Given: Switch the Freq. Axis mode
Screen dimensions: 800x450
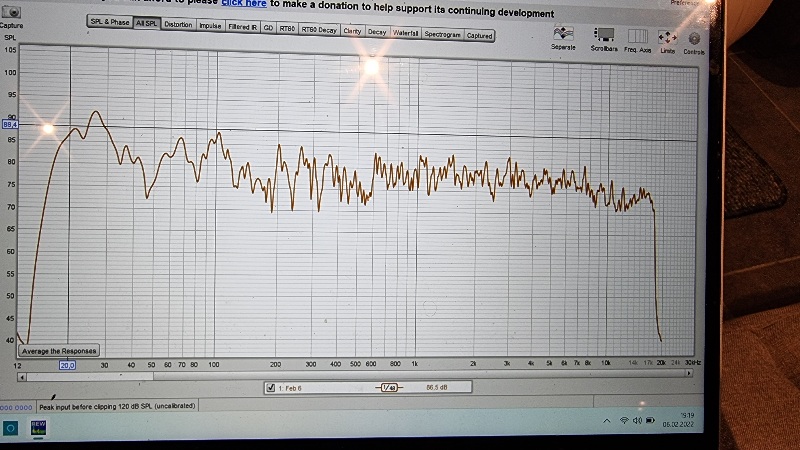Looking at the screenshot, I should point(637,39).
